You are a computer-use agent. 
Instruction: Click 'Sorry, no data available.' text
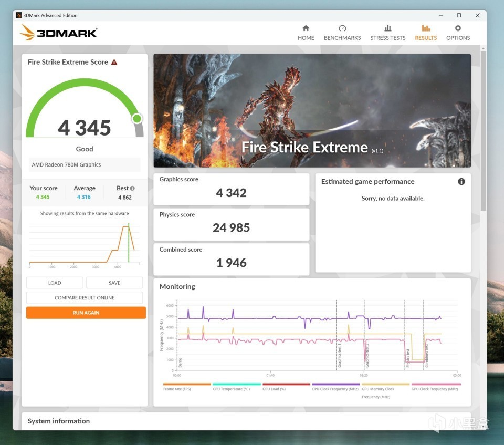[x=393, y=198]
